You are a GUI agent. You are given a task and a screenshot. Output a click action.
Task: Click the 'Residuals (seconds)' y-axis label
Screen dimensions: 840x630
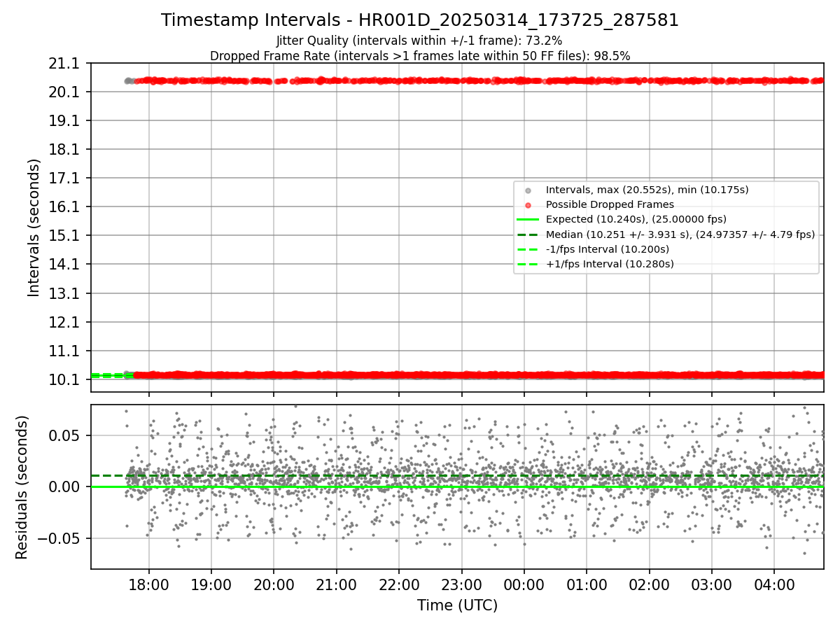coord(22,487)
